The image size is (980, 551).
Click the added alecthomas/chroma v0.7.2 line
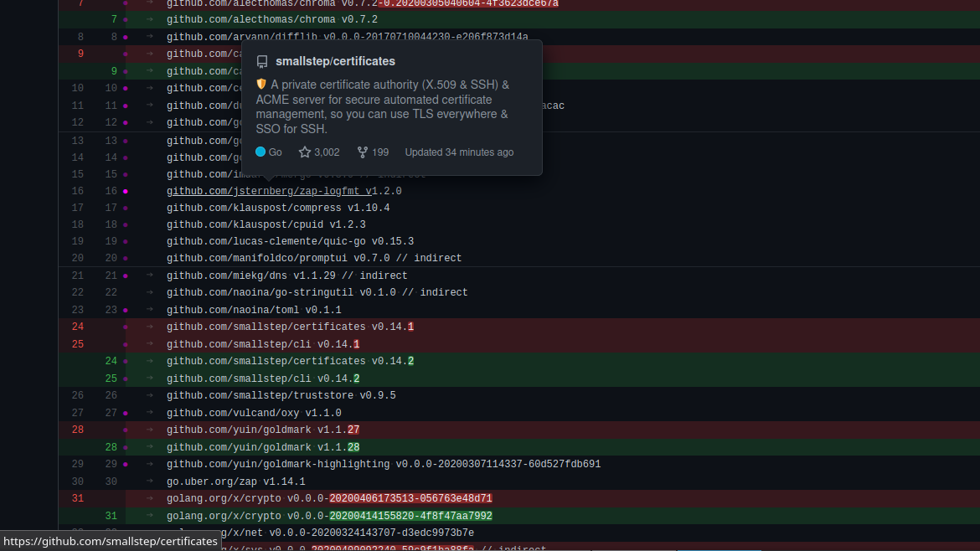(x=272, y=19)
